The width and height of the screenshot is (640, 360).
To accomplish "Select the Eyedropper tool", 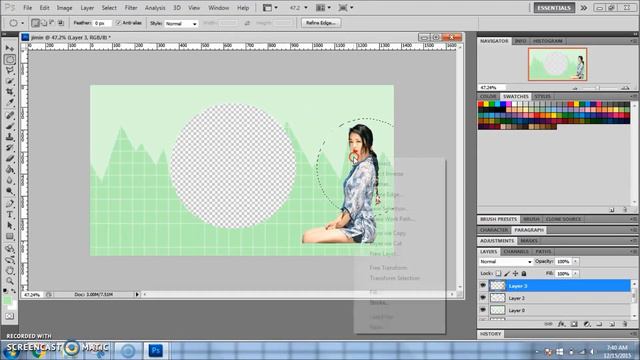I will point(10,102).
